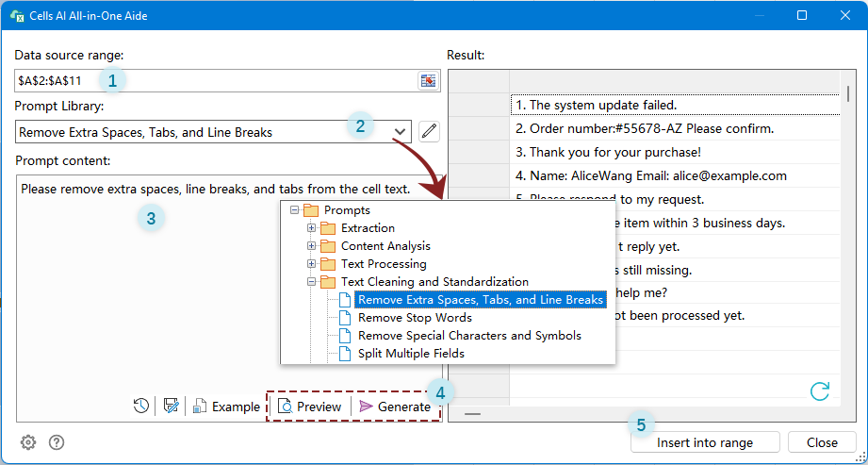Select result '3. Thank you for your purchase!'
The height and width of the screenshot is (465, 868).
coord(675,152)
